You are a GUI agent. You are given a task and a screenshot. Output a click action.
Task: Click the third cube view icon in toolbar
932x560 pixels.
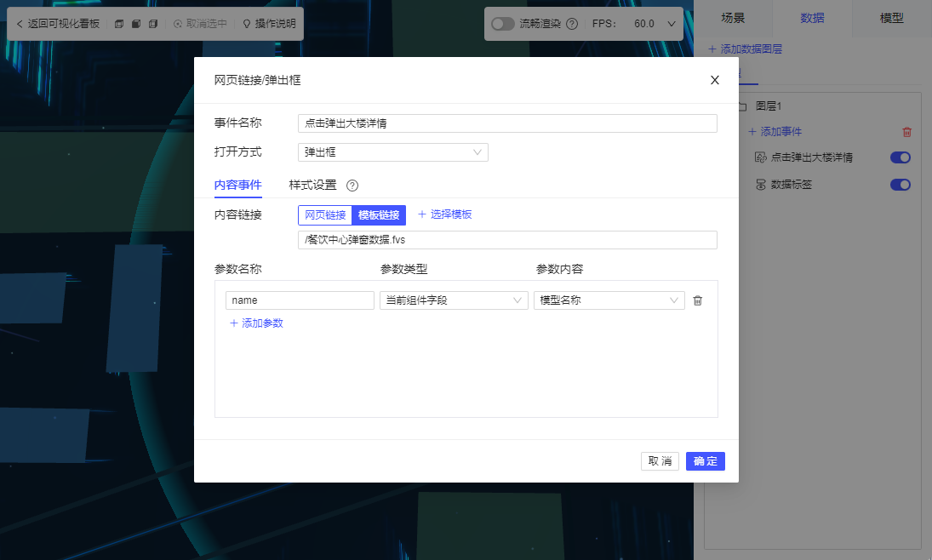(152, 24)
